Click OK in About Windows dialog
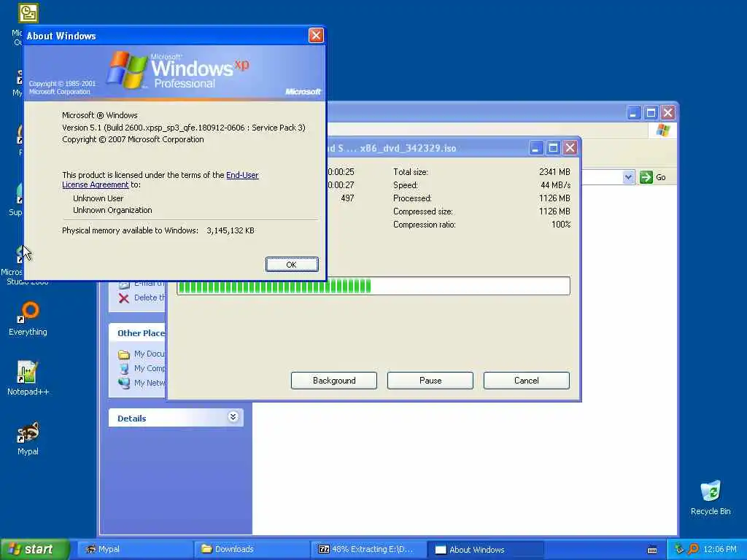This screenshot has height=560, width=747. [292, 265]
